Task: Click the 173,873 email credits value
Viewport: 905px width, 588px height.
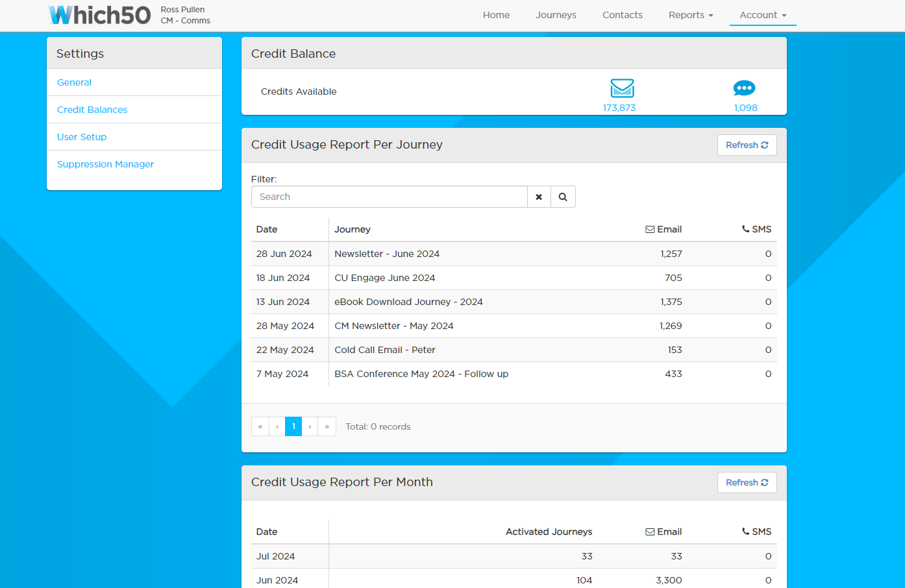Action: click(x=619, y=108)
